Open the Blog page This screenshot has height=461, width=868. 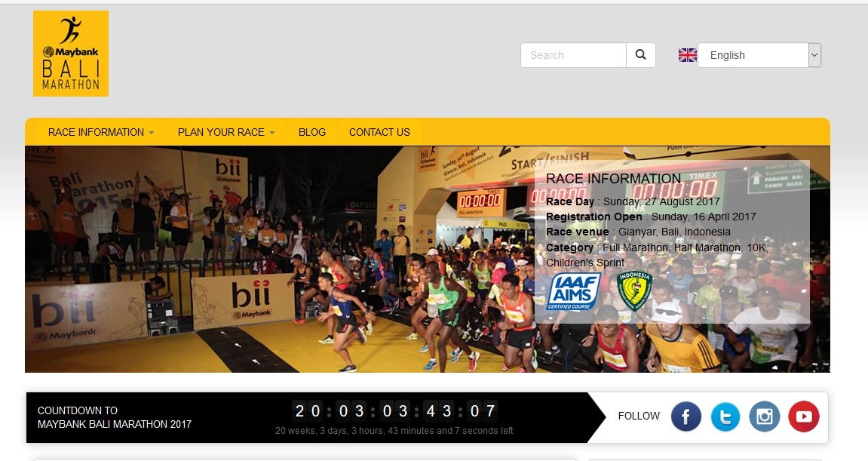point(311,133)
